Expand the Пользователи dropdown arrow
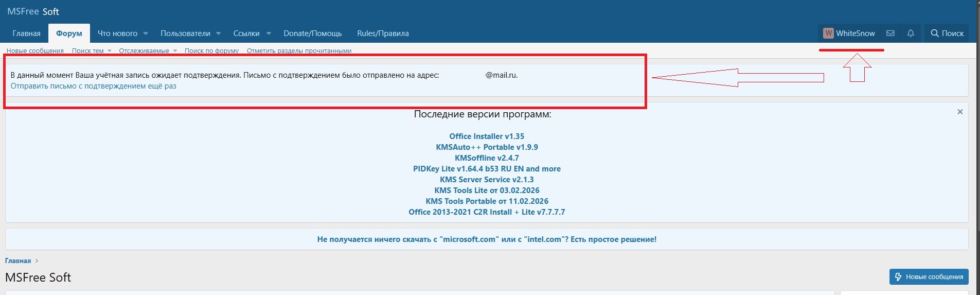This screenshot has width=980, height=295. [x=218, y=33]
